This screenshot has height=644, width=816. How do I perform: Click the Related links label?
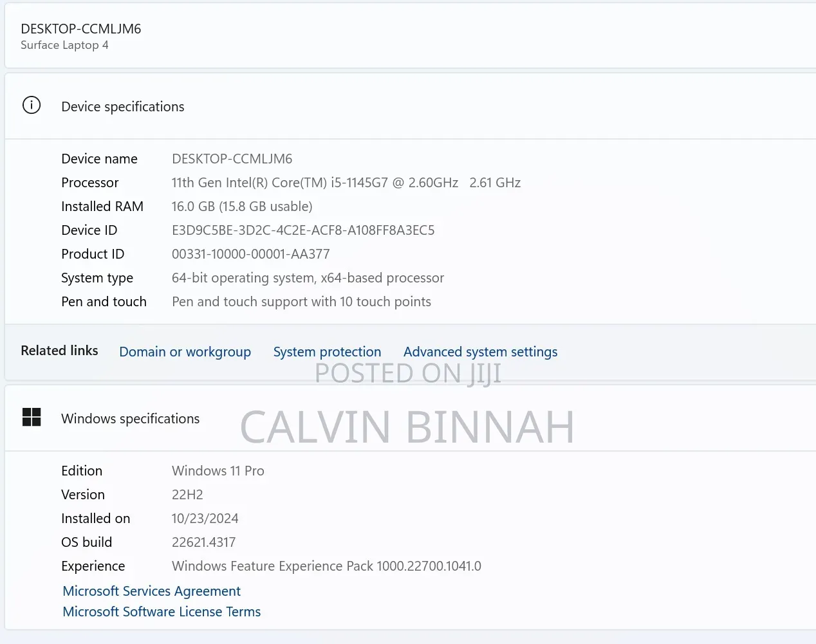click(x=59, y=351)
